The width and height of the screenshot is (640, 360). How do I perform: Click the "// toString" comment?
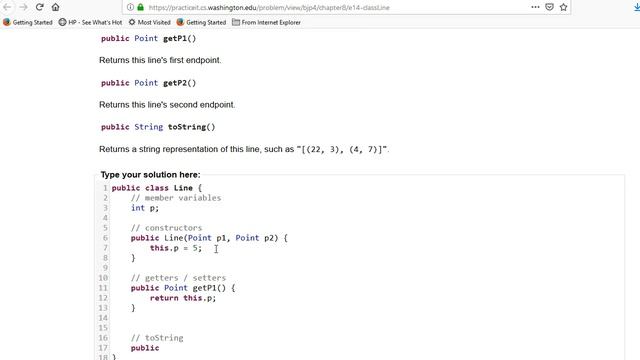[157, 338]
